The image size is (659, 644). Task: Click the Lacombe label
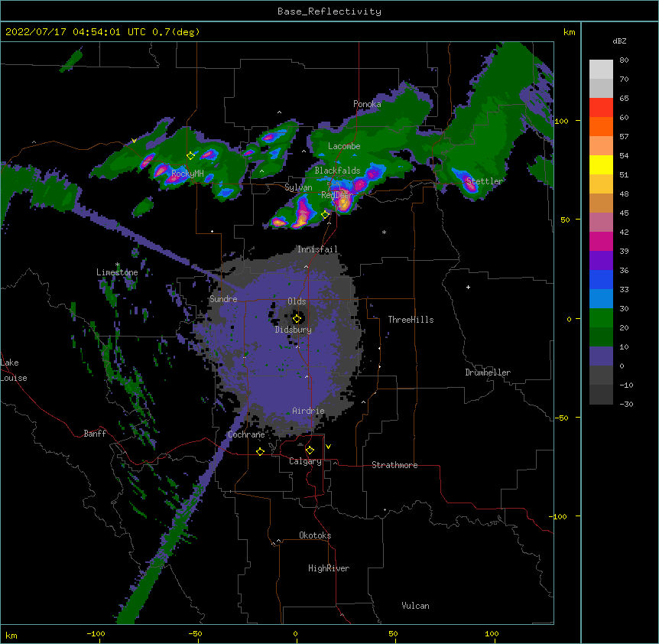click(x=344, y=146)
